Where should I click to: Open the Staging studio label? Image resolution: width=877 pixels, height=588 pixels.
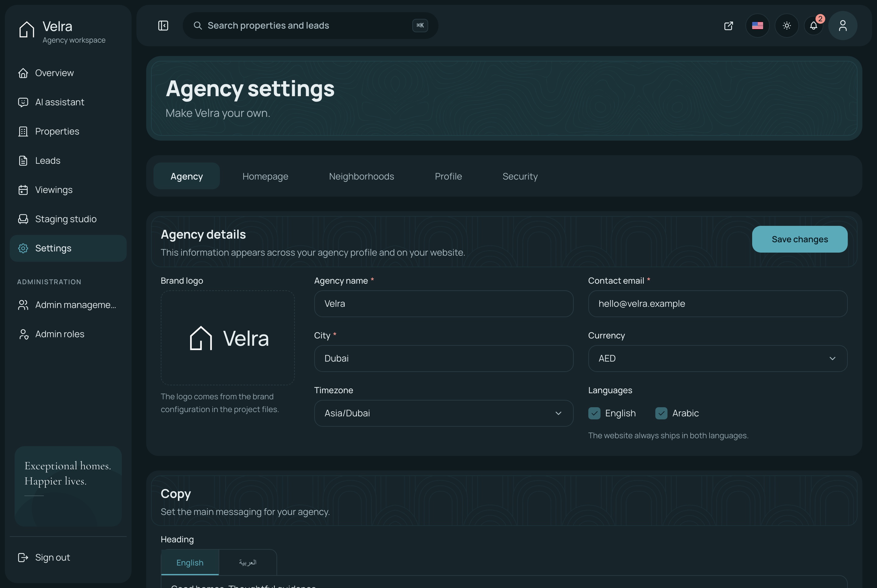pyautogui.click(x=66, y=219)
